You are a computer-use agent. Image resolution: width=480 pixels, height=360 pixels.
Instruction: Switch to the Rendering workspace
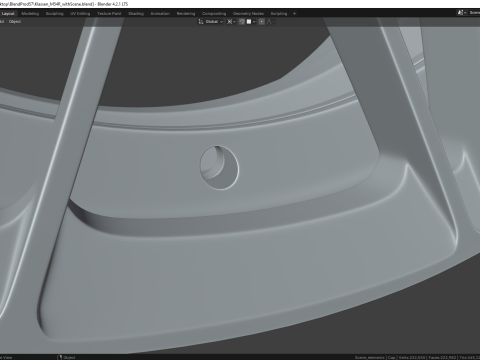pos(186,14)
